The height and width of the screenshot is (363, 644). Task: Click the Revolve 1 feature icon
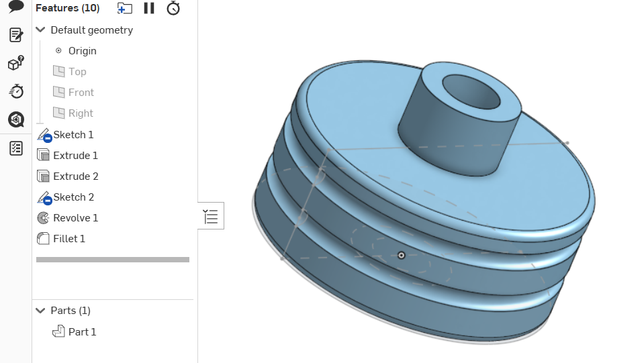click(x=43, y=218)
